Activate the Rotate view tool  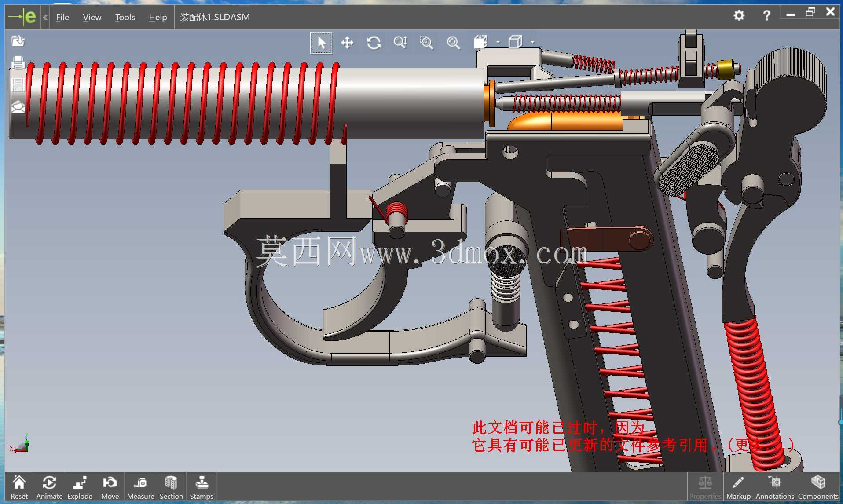click(x=374, y=43)
